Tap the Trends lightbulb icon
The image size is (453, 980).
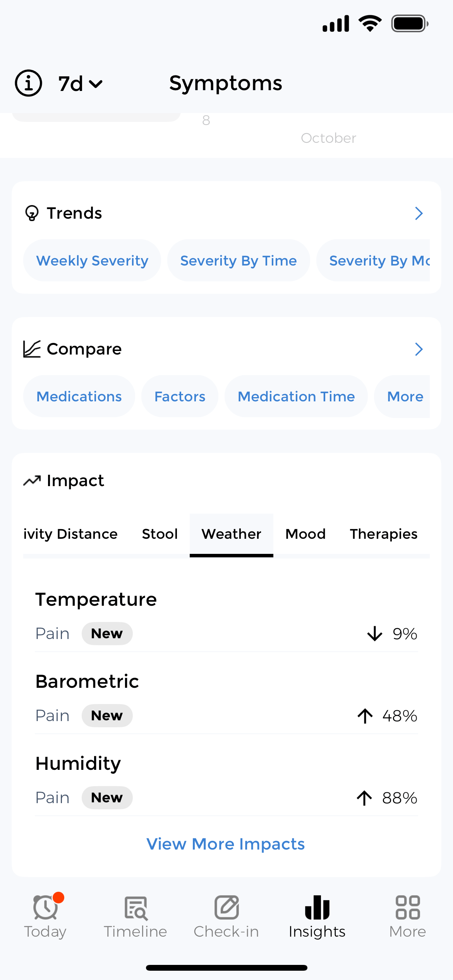[x=32, y=213]
